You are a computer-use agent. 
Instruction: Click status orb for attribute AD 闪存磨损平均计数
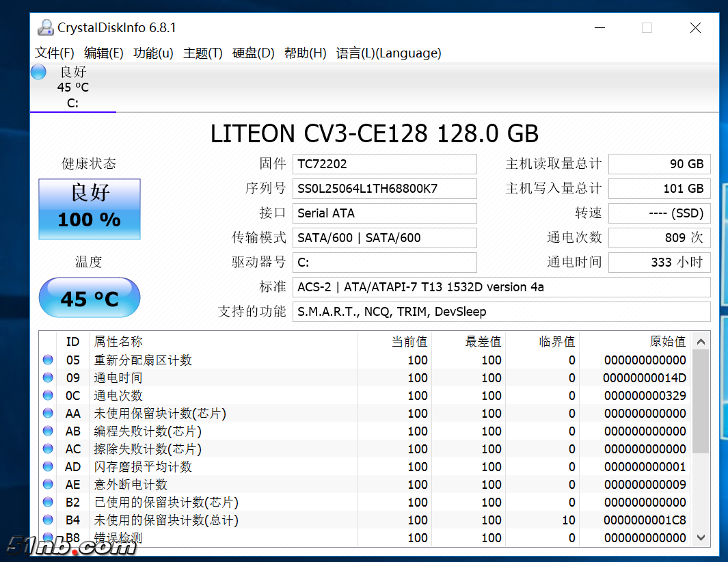tap(48, 467)
